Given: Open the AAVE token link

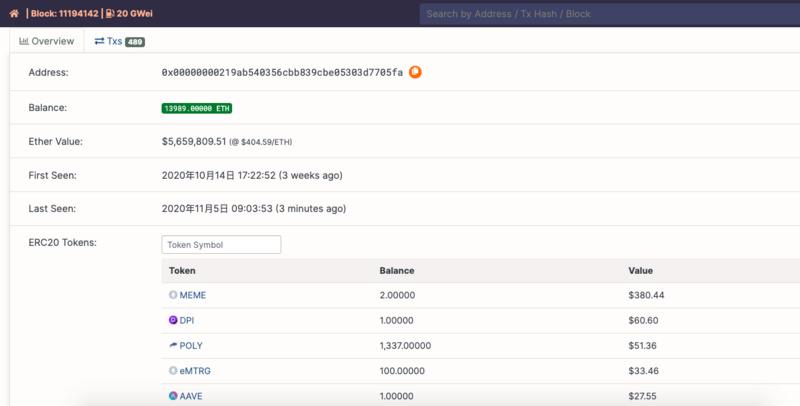Looking at the screenshot, I should point(191,396).
